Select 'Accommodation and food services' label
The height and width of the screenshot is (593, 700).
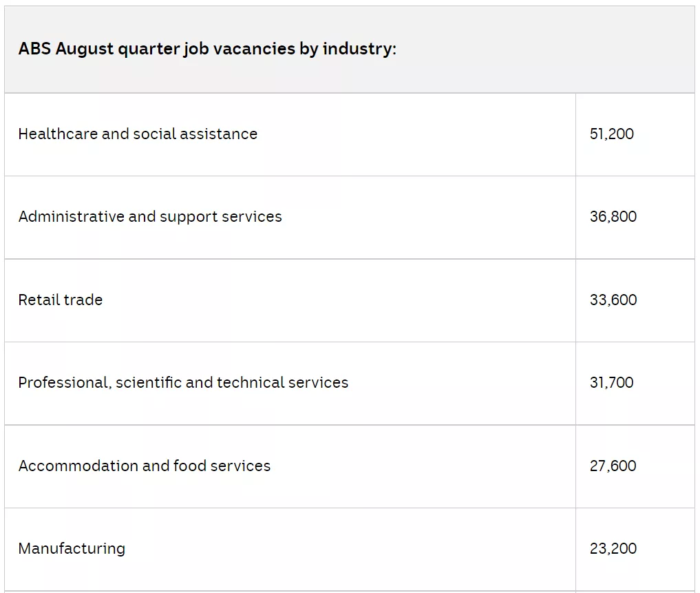[x=144, y=466]
